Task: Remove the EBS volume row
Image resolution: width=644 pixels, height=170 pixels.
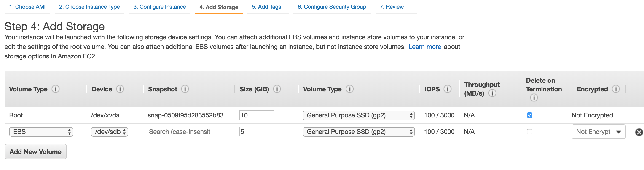Action: click(x=639, y=132)
